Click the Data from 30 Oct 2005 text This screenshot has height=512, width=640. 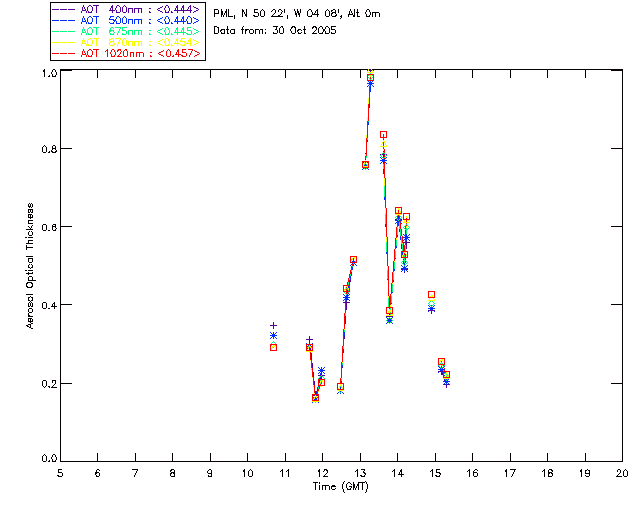pos(275,30)
